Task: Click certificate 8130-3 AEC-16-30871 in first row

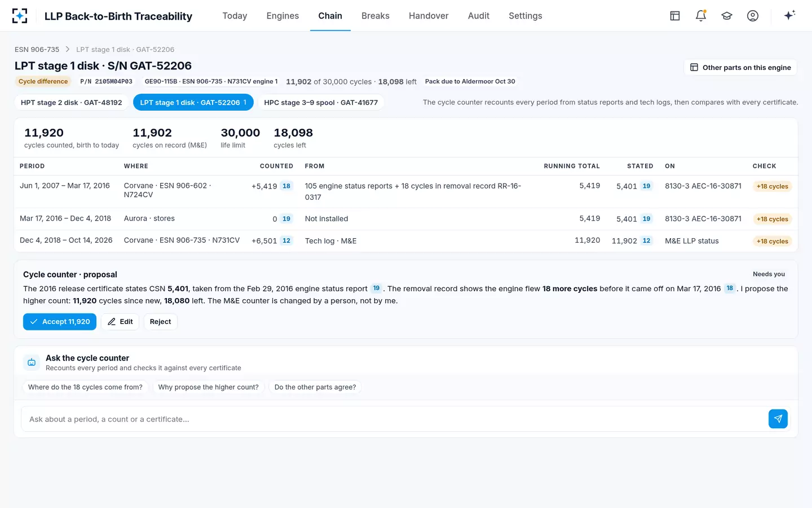Action: [x=703, y=186]
